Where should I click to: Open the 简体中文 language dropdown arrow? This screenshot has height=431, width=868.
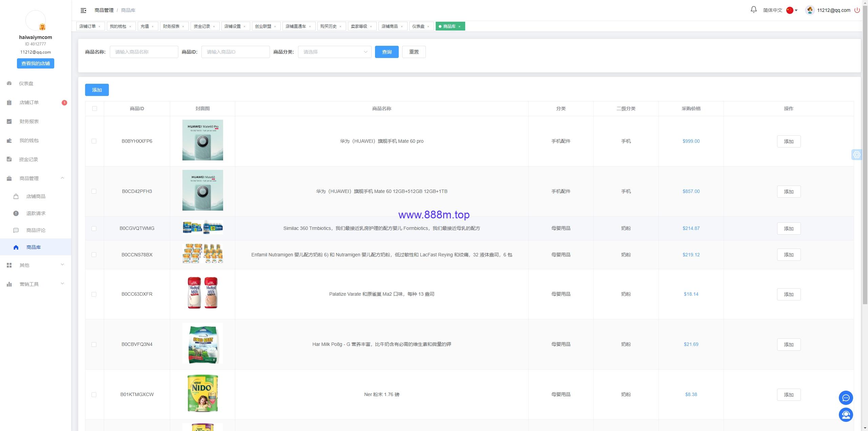click(x=796, y=11)
